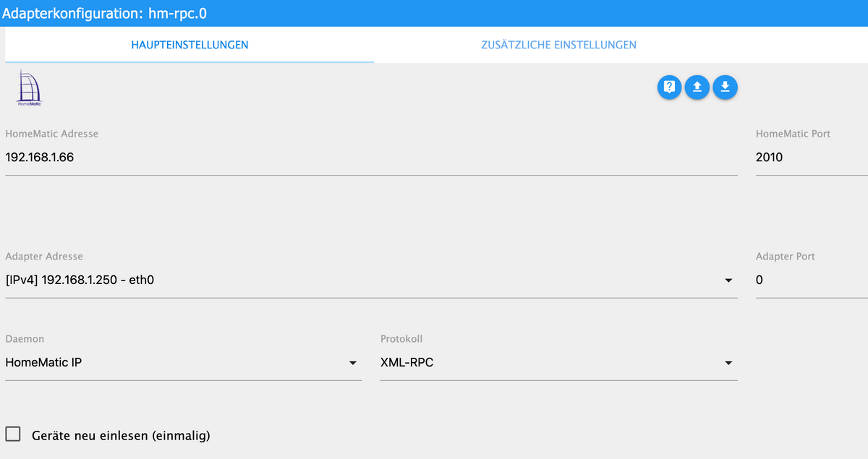The image size is (868, 459).
Task: Enable the Geräte neu einlesen checkbox
Action: coord(13,434)
